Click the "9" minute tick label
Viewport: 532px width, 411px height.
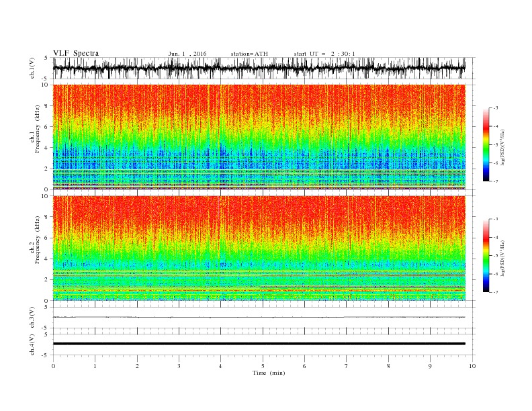(x=430, y=366)
